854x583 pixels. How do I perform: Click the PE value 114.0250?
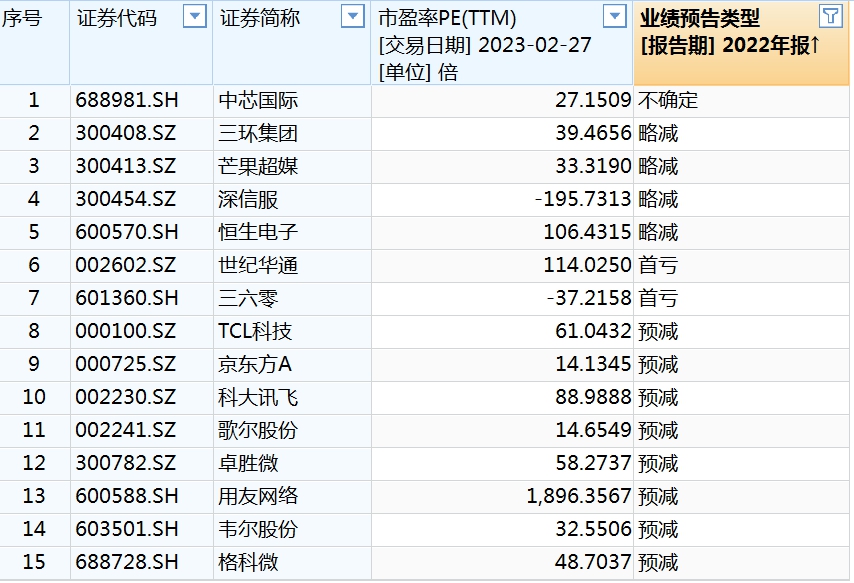(x=587, y=265)
